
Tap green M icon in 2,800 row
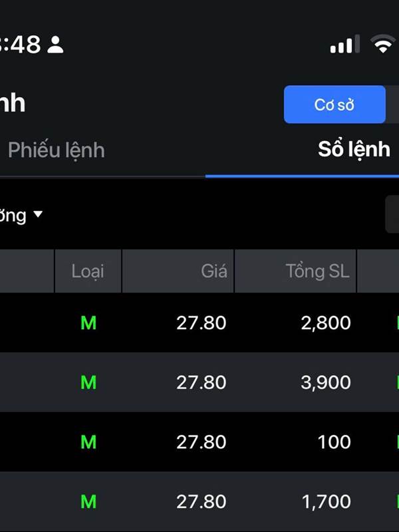tap(88, 323)
